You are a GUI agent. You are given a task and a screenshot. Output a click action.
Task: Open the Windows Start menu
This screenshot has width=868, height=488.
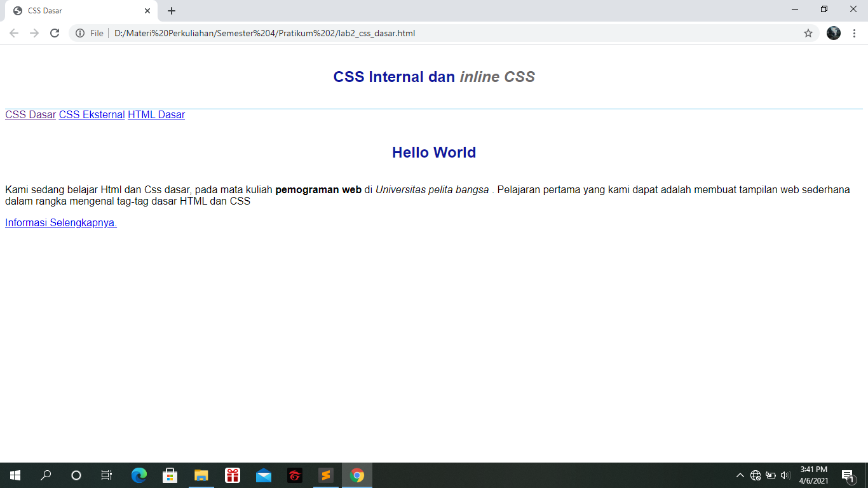[x=15, y=475]
